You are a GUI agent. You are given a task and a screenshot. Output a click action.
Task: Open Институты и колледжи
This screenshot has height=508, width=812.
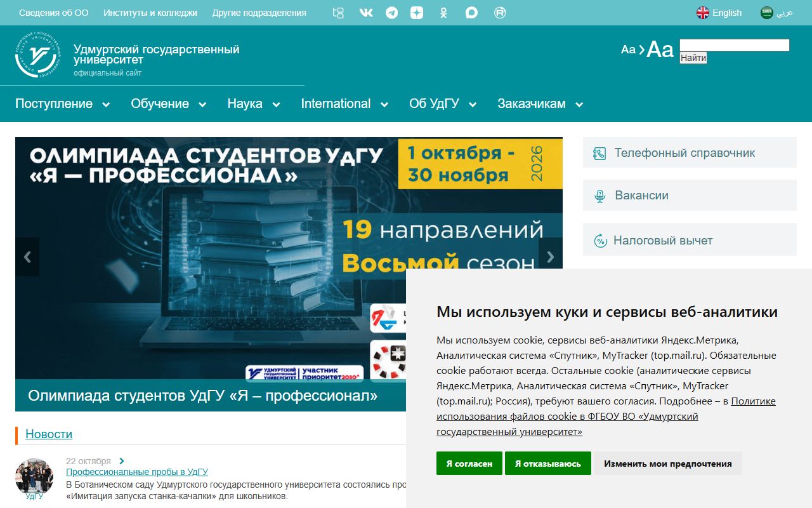[150, 13]
